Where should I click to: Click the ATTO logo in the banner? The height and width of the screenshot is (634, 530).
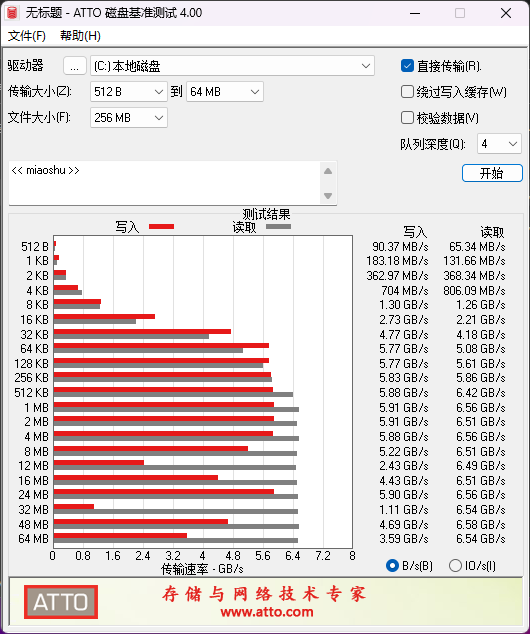tap(61, 602)
